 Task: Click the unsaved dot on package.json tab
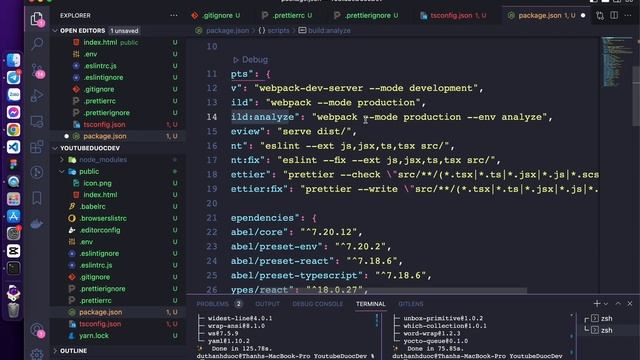tap(583, 16)
